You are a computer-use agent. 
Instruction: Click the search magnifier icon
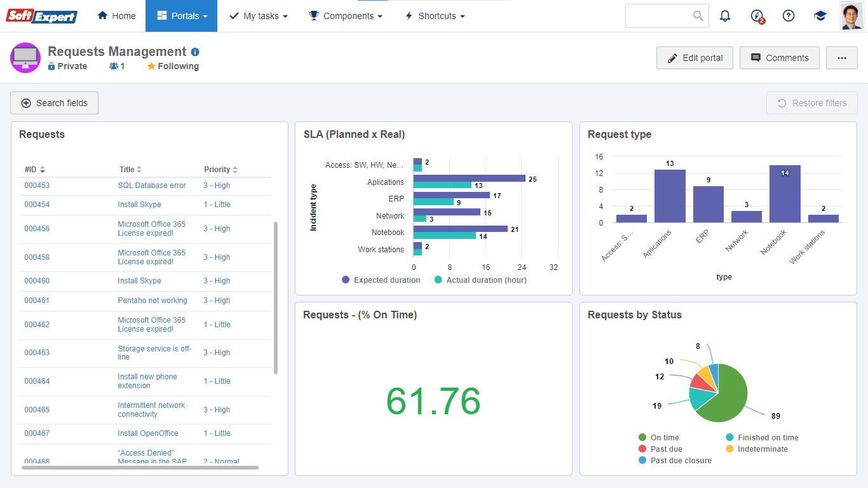click(698, 16)
